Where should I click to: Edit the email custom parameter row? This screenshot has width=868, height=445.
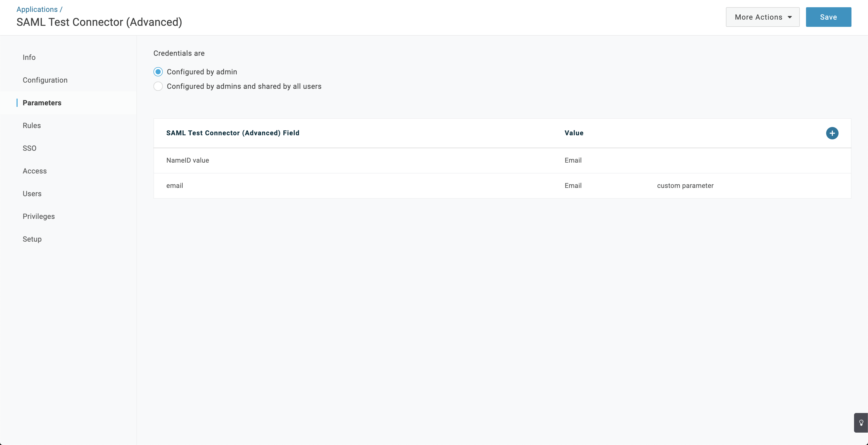coord(502,186)
